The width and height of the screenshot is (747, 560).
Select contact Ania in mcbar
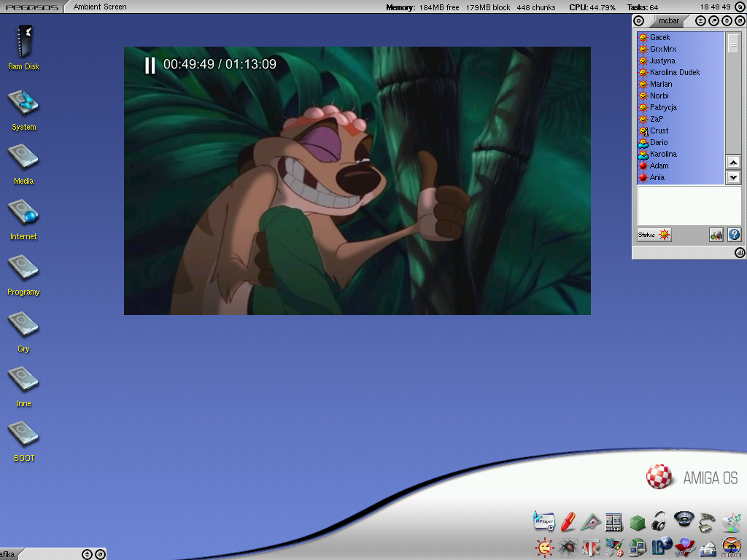click(x=681, y=177)
